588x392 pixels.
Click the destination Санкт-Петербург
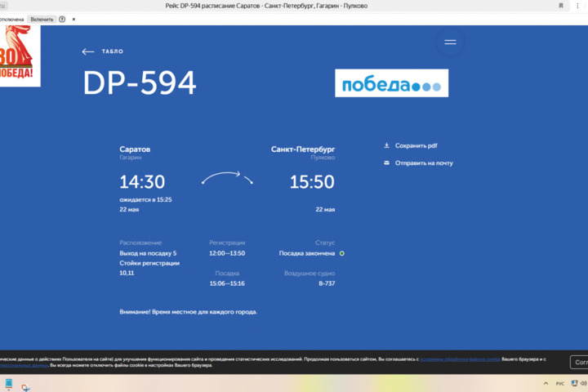[x=303, y=149]
